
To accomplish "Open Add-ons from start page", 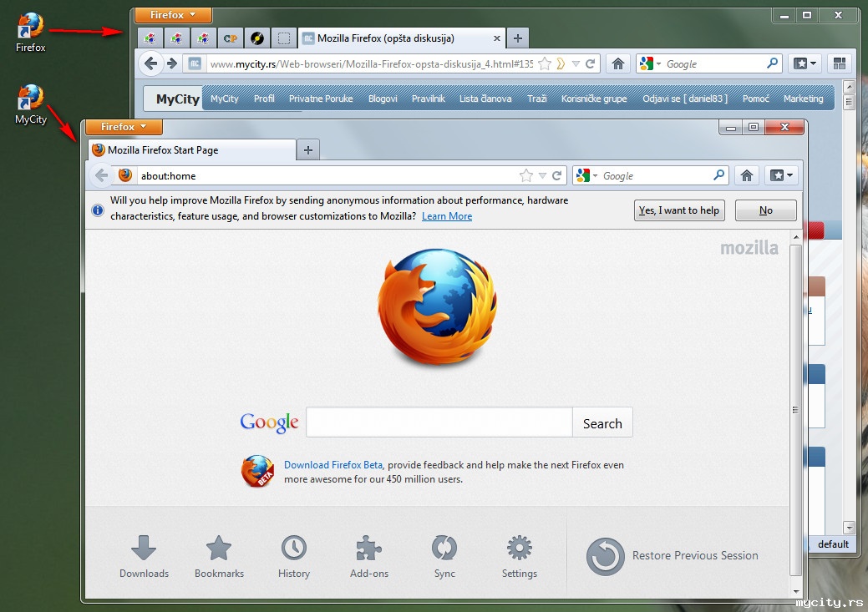I will click(368, 557).
